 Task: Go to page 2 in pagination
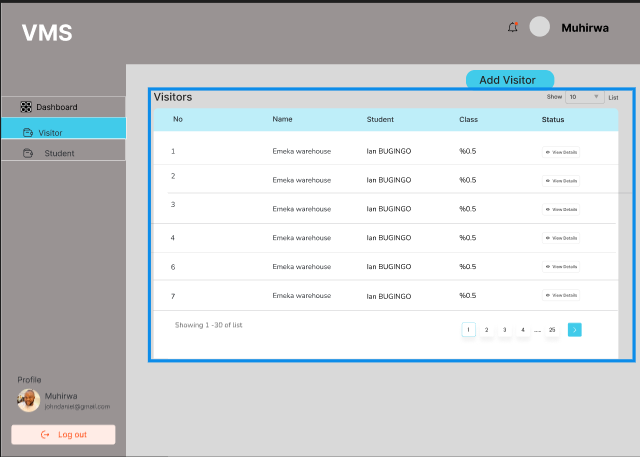pos(486,329)
